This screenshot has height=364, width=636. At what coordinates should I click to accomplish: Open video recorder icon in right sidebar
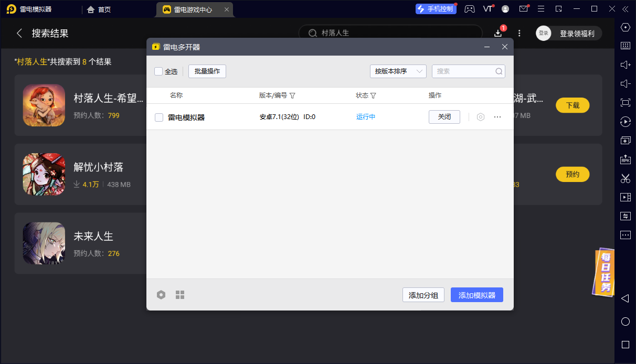tap(625, 197)
